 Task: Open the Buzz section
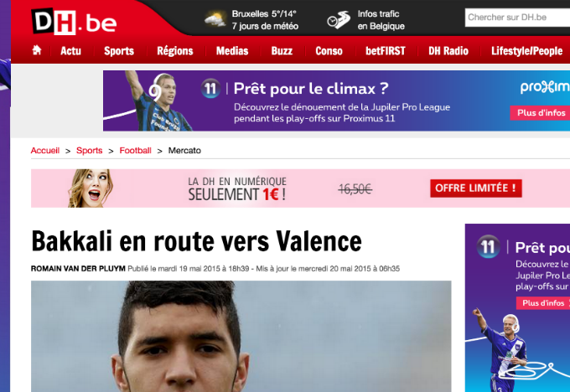[x=282, y=51]
